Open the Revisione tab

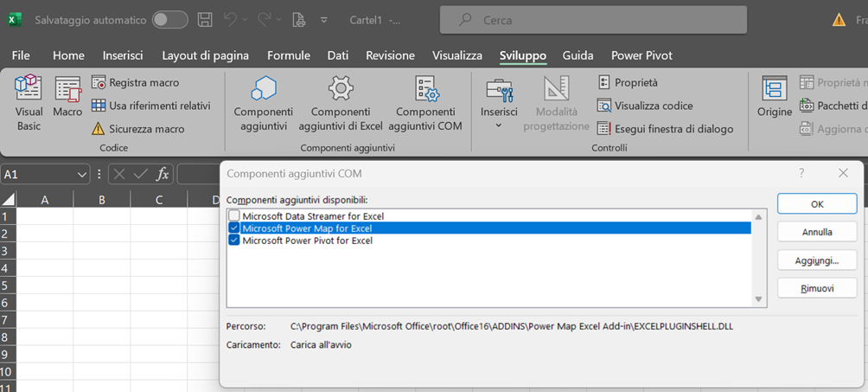390,55
